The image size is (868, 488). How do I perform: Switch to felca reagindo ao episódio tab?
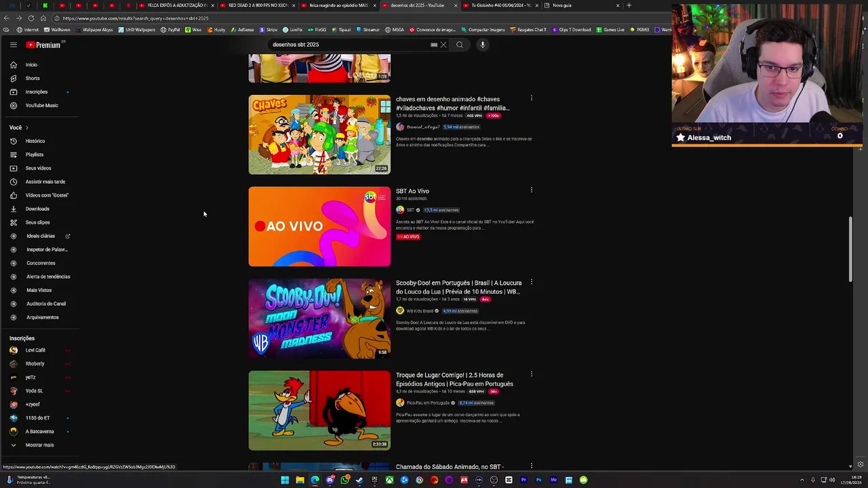click(339, 5)
